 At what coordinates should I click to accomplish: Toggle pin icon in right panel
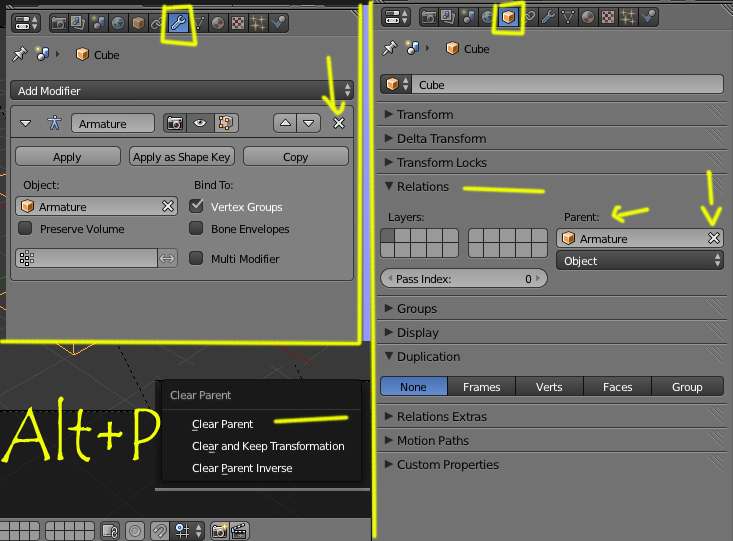tap(389, 48)
